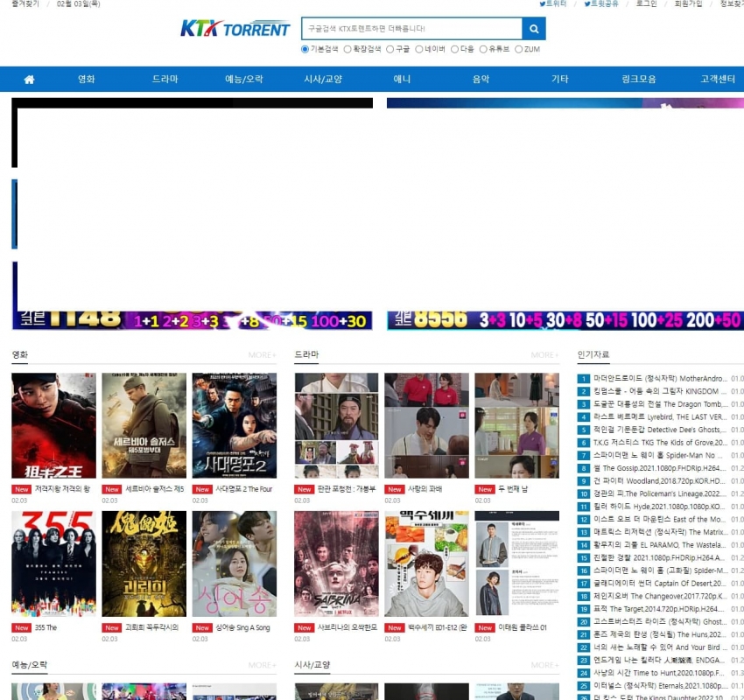Open popular item 24 Time to Hunt
The image size is (744, 700).
click(x=659, y=673)
